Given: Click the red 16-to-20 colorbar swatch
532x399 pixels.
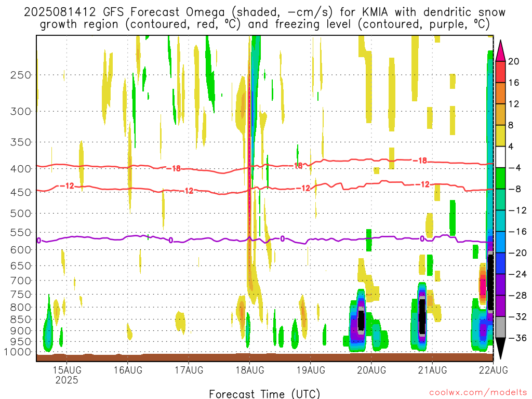Looking at the screenshot, I should pyautogui.click(x=500, y=72).
